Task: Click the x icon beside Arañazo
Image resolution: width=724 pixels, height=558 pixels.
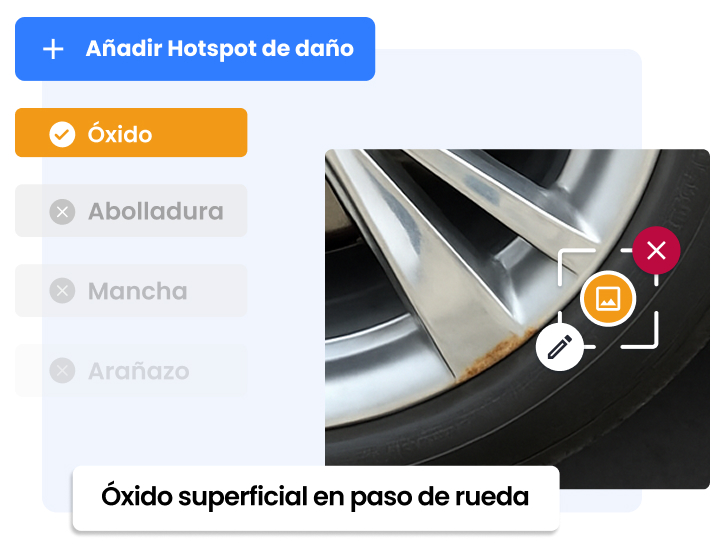Action: click(x=62, y=370)
